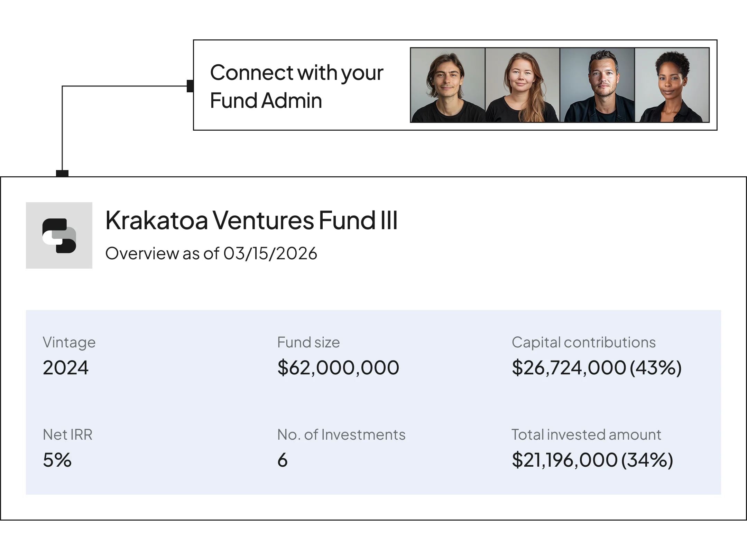The height and width of the screenshot is (560, 747).
Task: Click the investments count of 6
Action: click(x=283, y=460)
